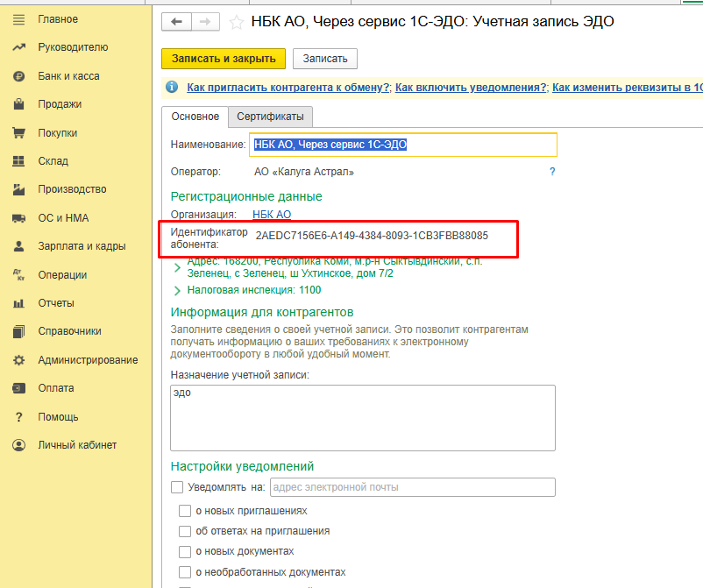Click the Руководителю chart icon
This screenshot has height=588, width=703.
click(x=18, y=47)
